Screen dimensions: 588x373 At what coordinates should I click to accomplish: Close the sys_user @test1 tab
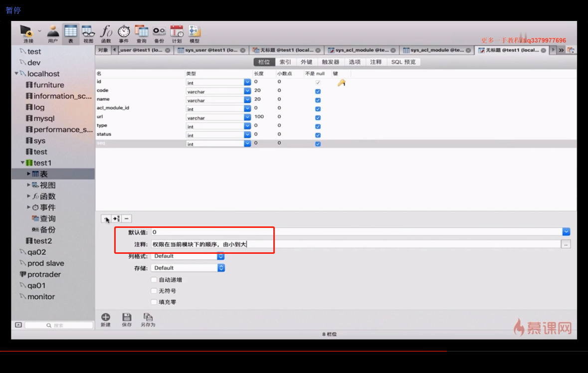coord(243,50)
